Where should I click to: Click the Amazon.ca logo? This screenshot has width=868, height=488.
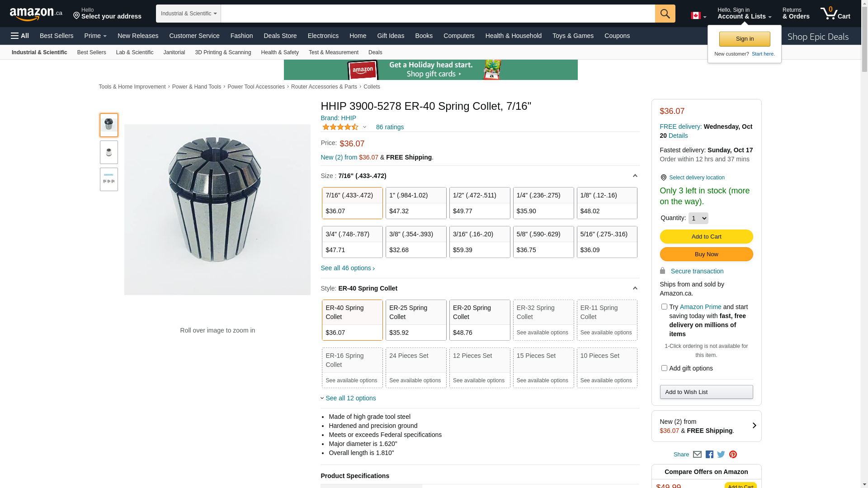[x=36, y=14]
